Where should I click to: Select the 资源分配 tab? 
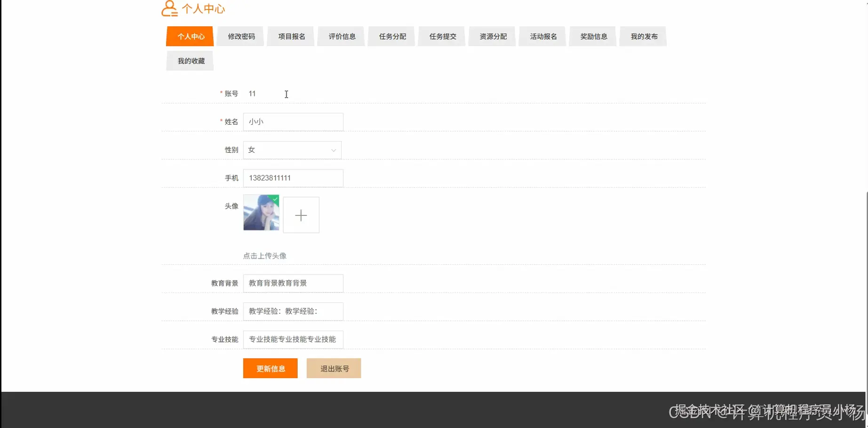[492, 36]
